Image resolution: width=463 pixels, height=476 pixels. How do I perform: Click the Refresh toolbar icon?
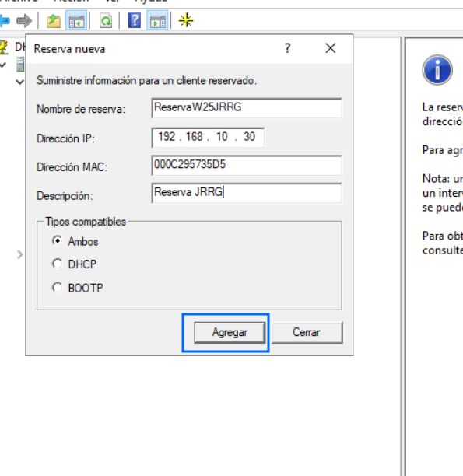[105, 21]
